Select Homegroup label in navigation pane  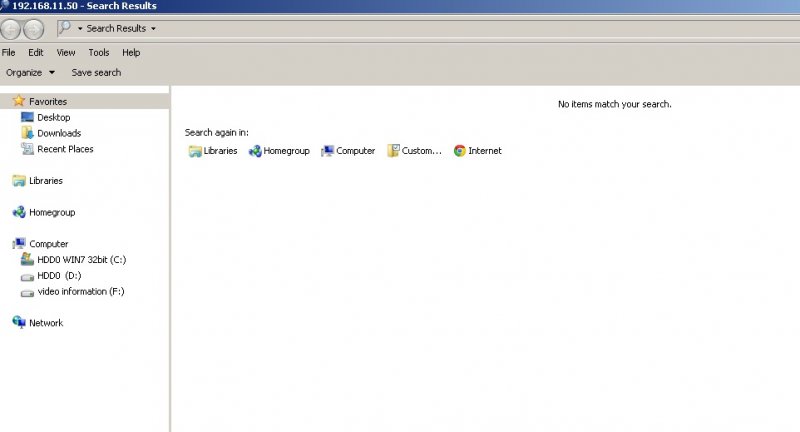[x=52, y=212]
